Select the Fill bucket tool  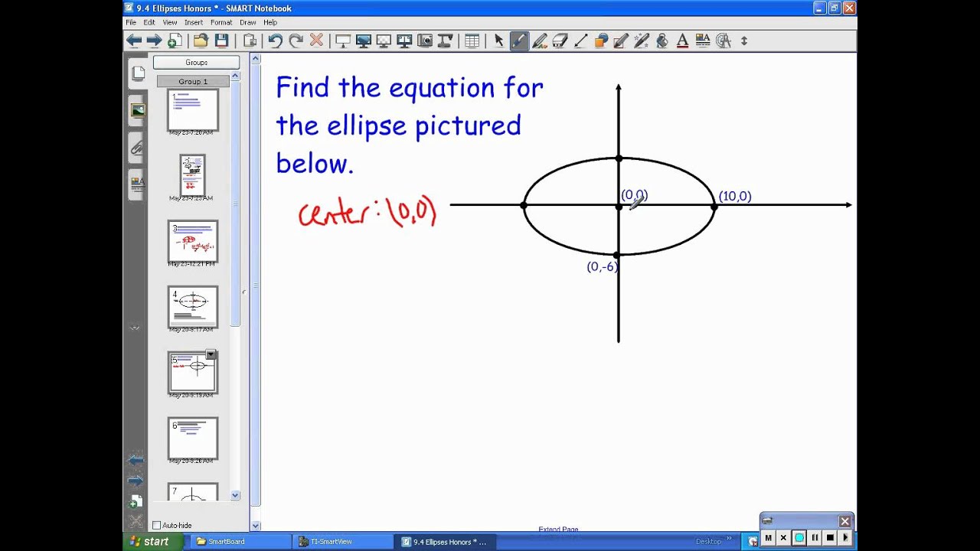pyautogui.click(x=662, y=41)
